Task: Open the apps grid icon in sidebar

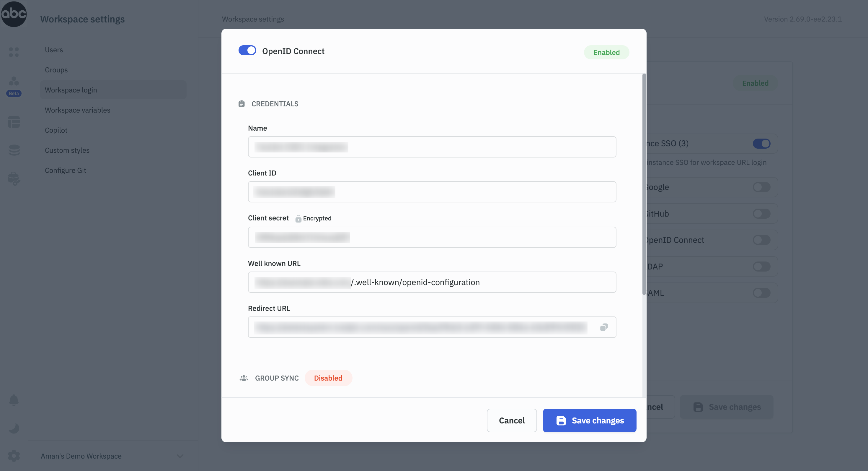Action: coord(14,52)
